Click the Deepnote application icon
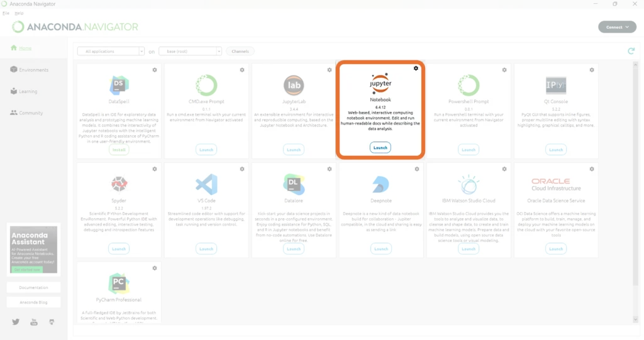The image size is (644, 340). click(x=380, y=184)
